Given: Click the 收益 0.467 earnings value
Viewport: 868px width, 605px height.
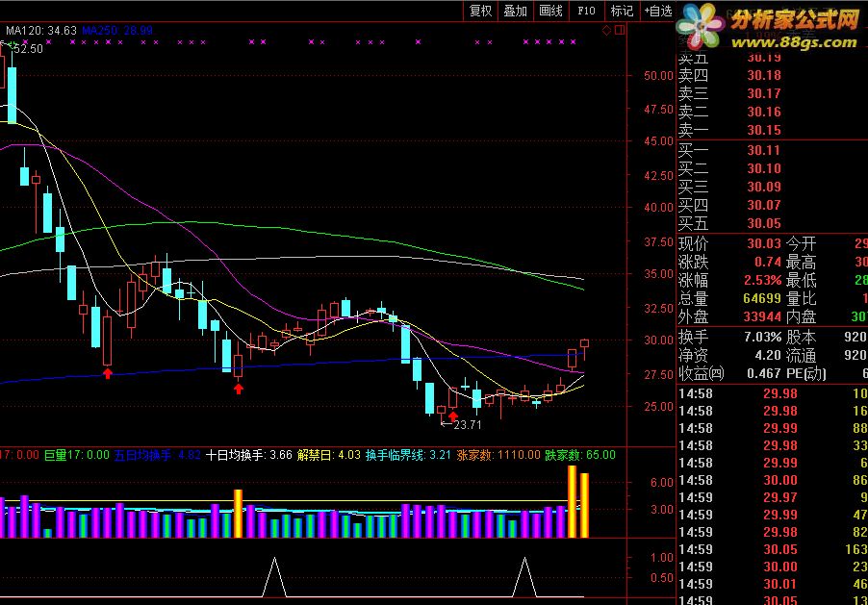Looking at the screenshot, I should click(764, 373).
